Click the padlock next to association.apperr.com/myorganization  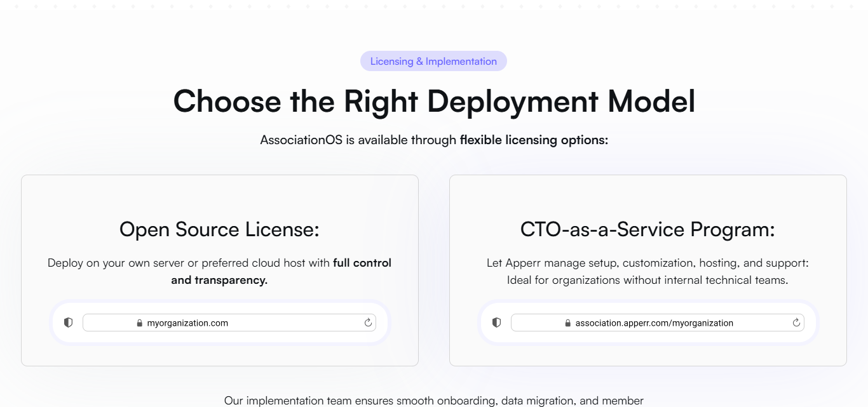[567, 323]
